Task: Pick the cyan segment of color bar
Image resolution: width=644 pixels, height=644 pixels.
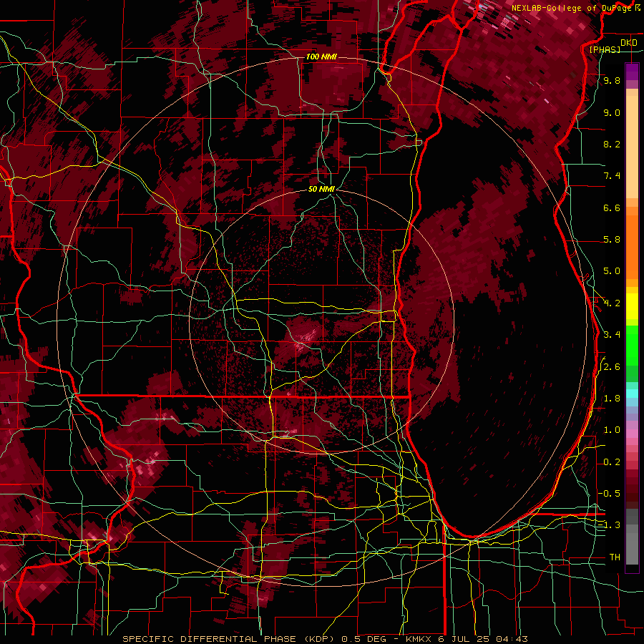Action: tap(632, 394)
